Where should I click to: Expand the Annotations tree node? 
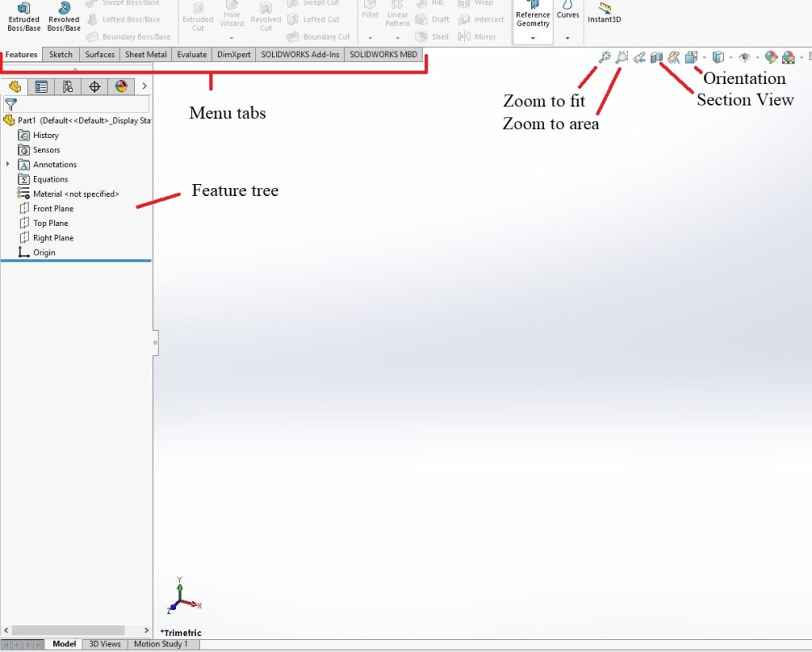click(8, 164)
